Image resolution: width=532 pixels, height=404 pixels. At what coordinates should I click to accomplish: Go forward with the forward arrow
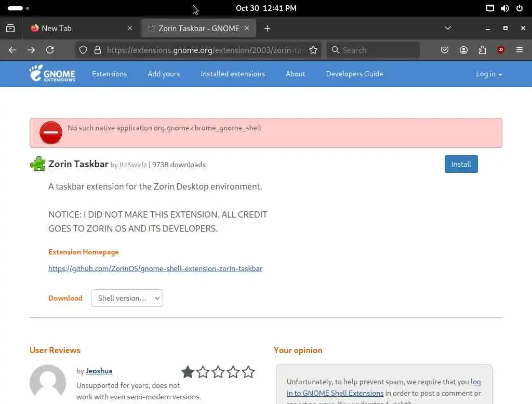point(31,50)
